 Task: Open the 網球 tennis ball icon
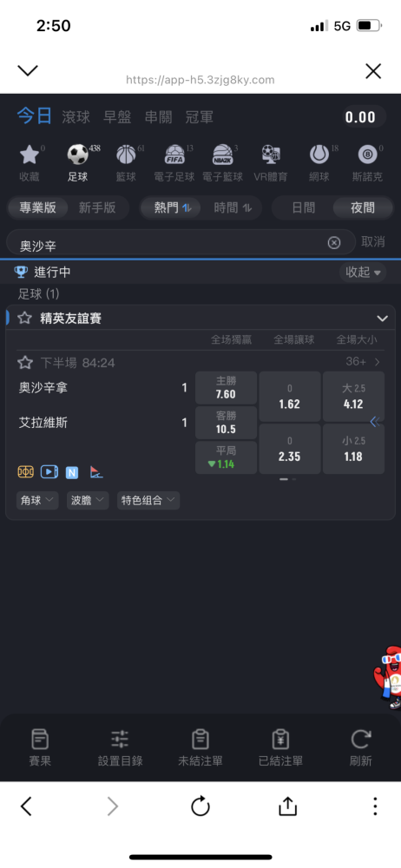(x=319, y=155)
